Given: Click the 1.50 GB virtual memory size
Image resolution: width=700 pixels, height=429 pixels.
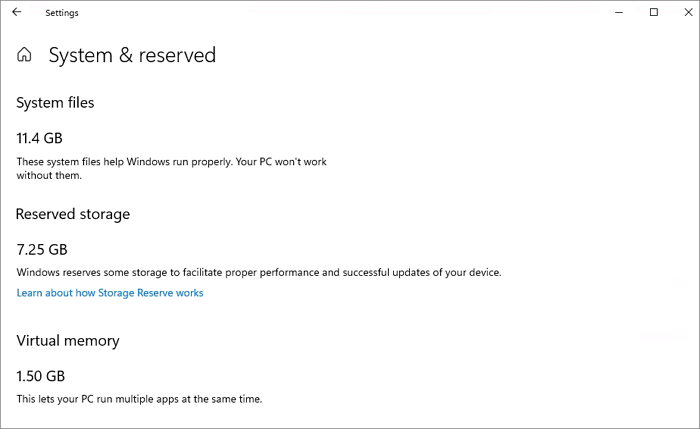Looking at the screenshot, I should pos(41,377).
